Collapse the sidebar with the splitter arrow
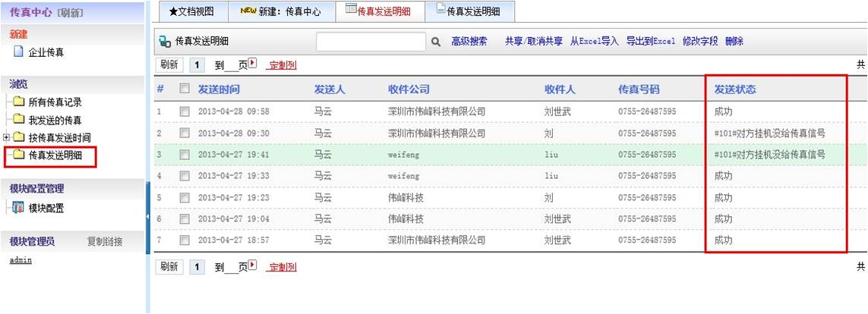Image resolution: width=868 pixels, height=314 pixels. click(x=148, y=216)
